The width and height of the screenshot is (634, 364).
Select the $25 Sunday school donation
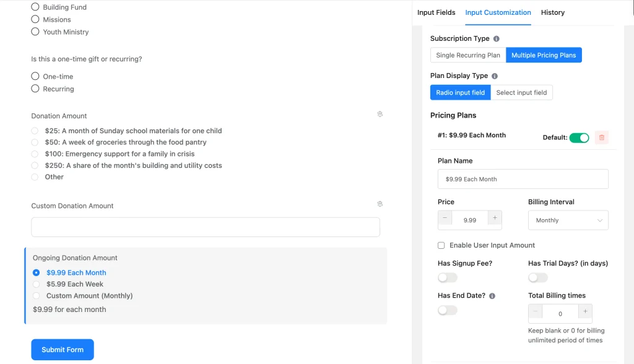click(x=35, y=131)
